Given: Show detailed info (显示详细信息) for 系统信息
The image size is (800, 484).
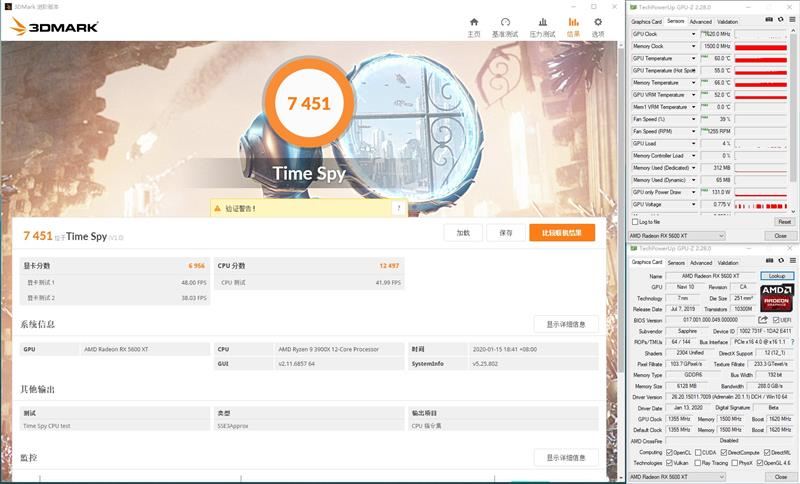Looking at the screenshot, I should point(566,324).
